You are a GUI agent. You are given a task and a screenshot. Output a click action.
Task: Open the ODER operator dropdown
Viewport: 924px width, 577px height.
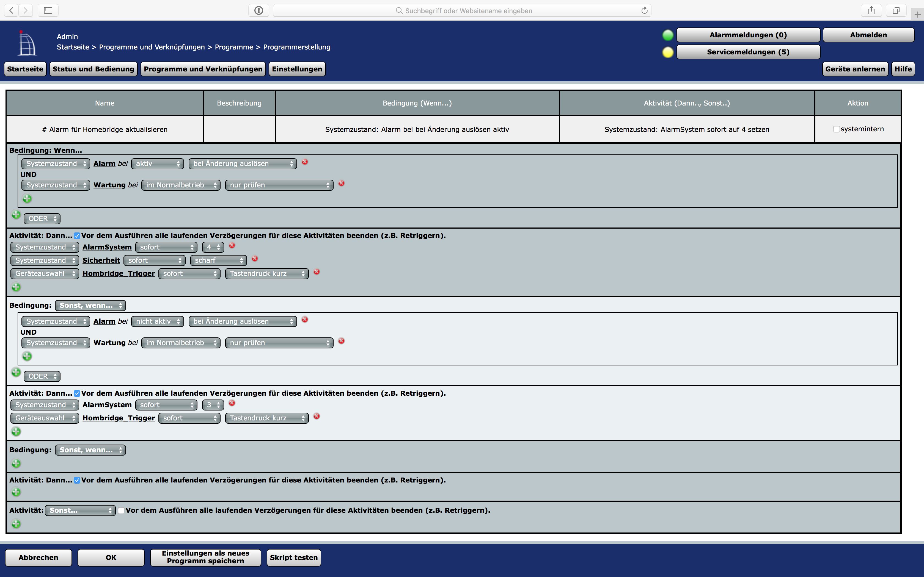(42, 218)
